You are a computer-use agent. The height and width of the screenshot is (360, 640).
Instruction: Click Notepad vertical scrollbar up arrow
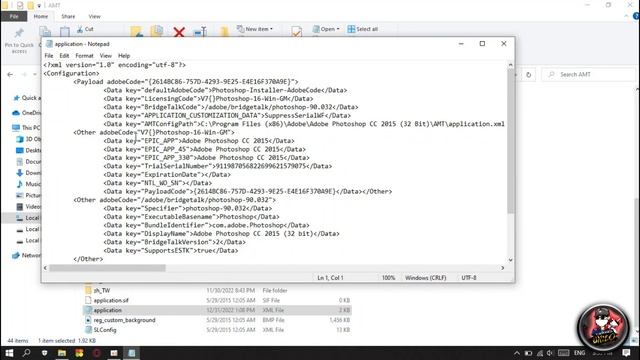coord(510,65)
